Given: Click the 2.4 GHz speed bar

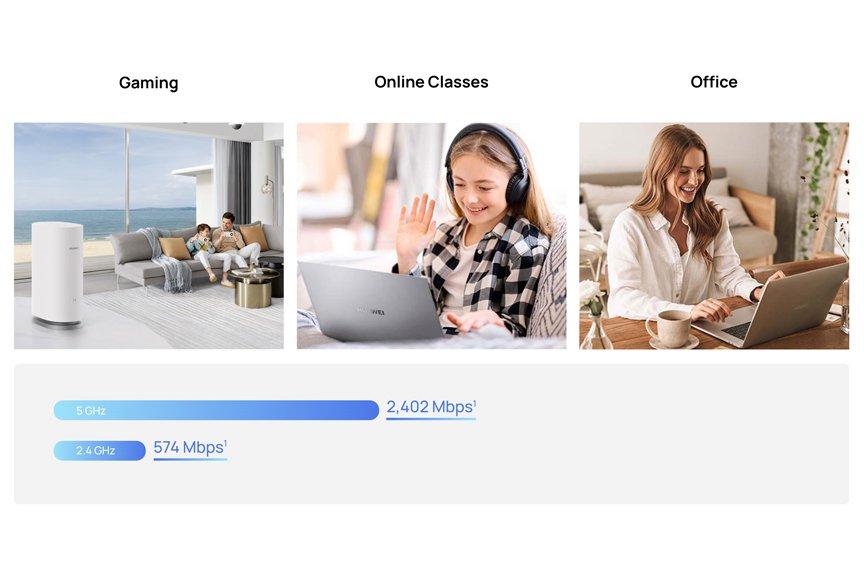Looking at the screenshot, I should pyautogui.click(x=99, y=450).
